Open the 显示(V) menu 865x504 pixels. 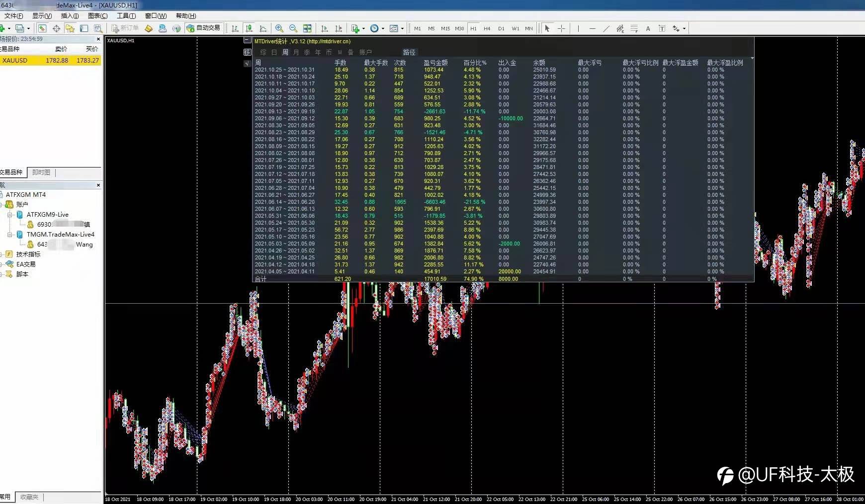[42, 16]
